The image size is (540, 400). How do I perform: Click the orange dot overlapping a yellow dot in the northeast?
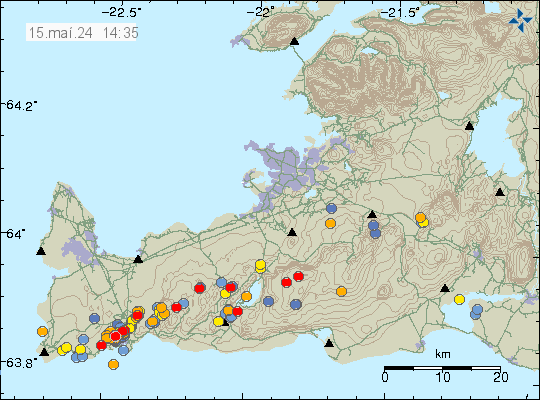click(420, 218)
